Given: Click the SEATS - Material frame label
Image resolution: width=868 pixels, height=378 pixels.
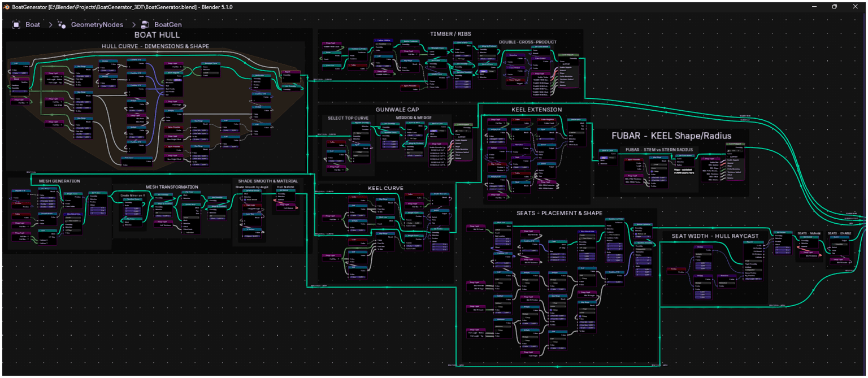Looking at the screenshot, I should tap(809, 233).
